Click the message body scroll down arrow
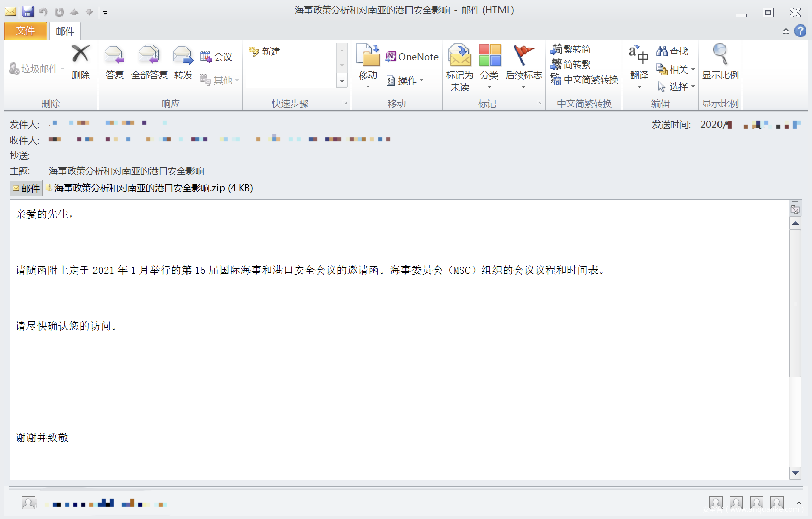 (795, 473)
